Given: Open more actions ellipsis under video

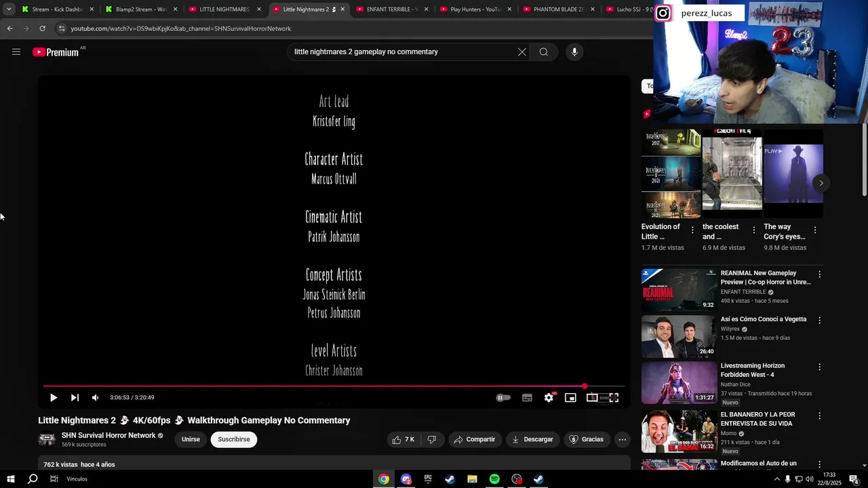Looking at the screenshot, I should (x=622, y=439).
